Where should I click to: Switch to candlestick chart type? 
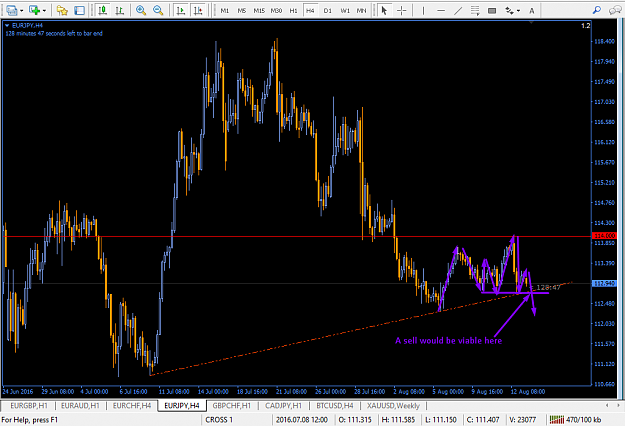tap(103, 10)
